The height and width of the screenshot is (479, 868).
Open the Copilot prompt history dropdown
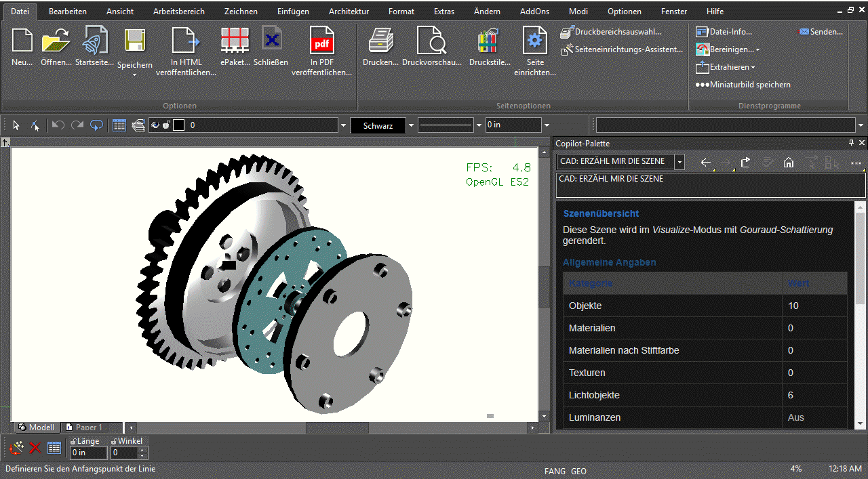coord(680,163)
